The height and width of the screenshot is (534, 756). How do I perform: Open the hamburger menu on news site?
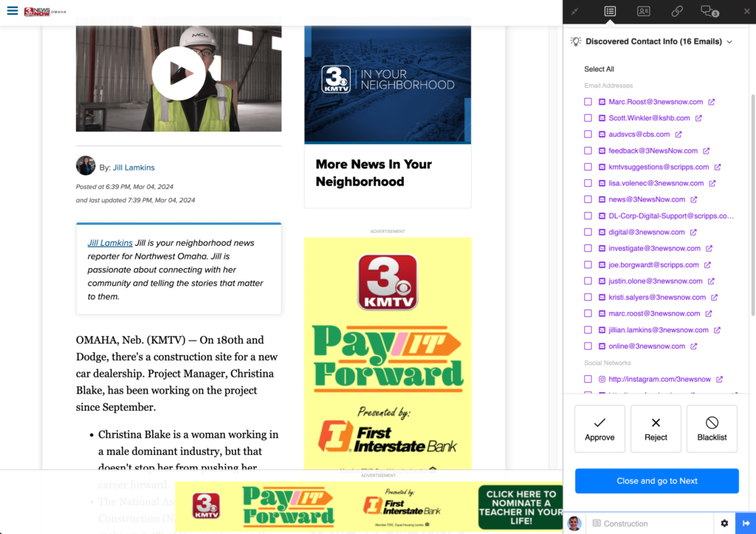point(13,10)
